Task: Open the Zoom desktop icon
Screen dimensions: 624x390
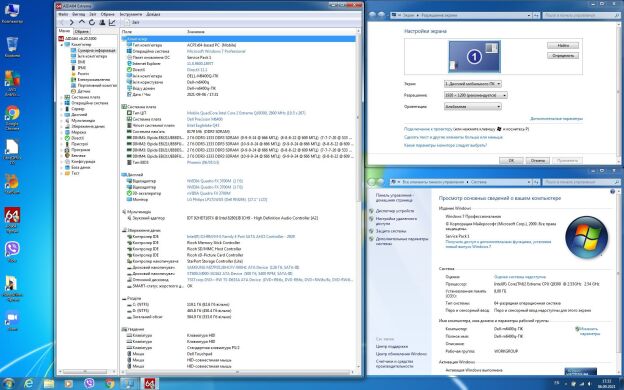Action: click(x=12, y=320)
